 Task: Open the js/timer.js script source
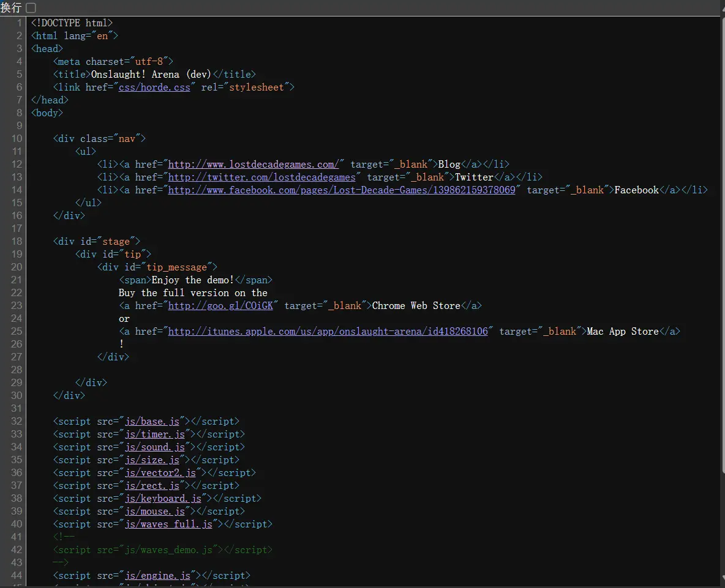coord(154,434)
